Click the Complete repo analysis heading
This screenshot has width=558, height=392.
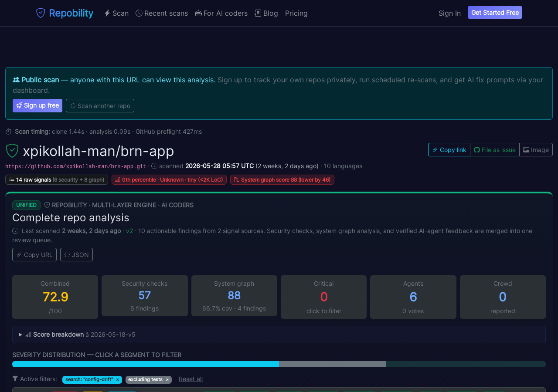pos(71,217)
